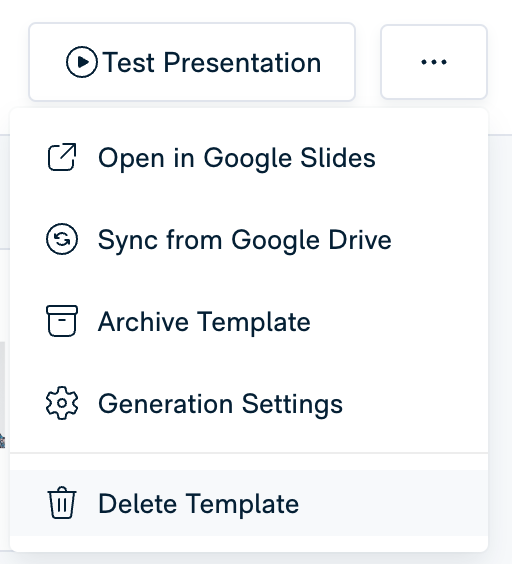512x564 pixels.
Task: Click the partially visible thumbnail at left edge
Action: (x=2, y=395)
